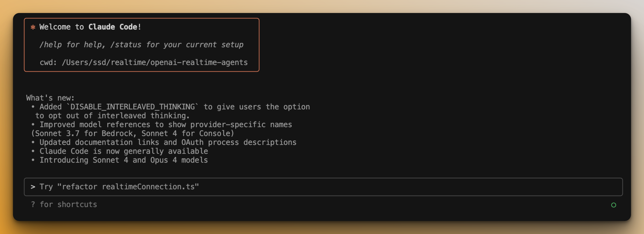The image size is (644, 234).
Task: Click the cwd directory path
Action: (x=155, y=62)
